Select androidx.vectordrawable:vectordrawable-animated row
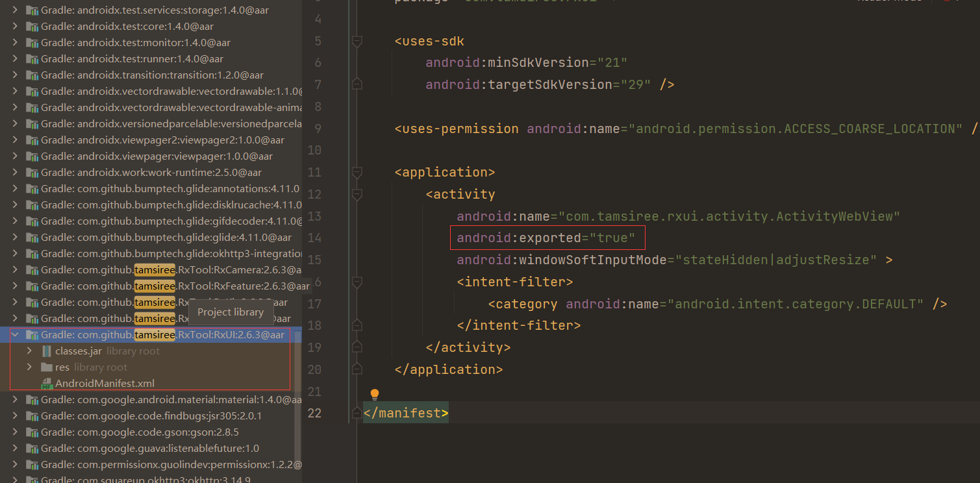This screenshot has height=483, width=980. [151, 108]
